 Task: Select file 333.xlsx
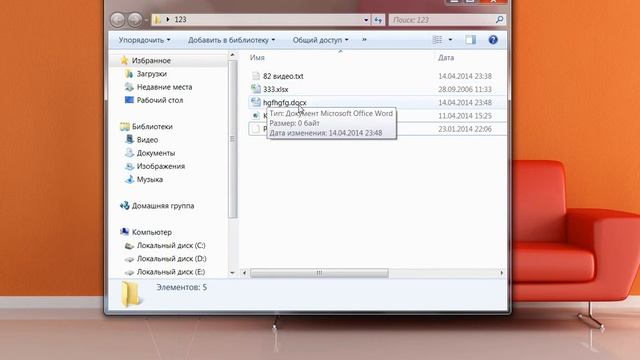(x=276, y=89)
